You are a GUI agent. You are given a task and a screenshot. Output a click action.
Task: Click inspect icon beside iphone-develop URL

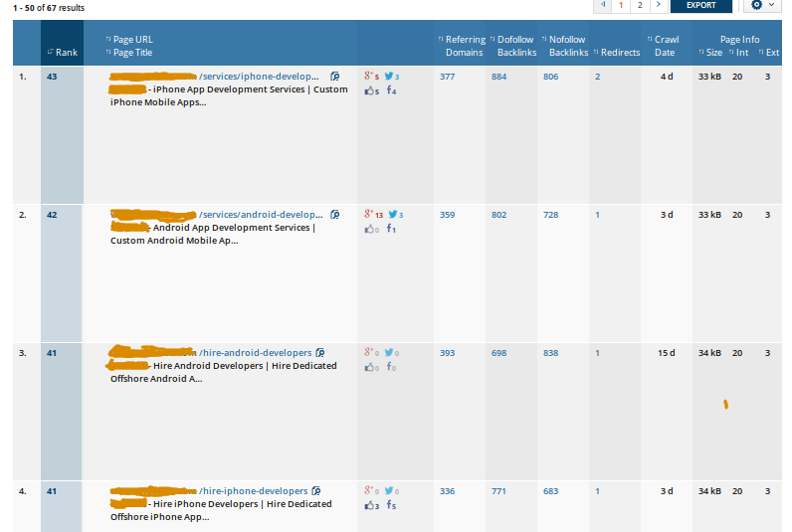335,77
